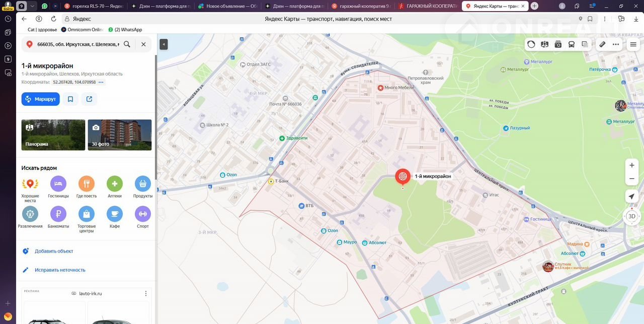Collapse the left sidebar panel

point(164,44)
